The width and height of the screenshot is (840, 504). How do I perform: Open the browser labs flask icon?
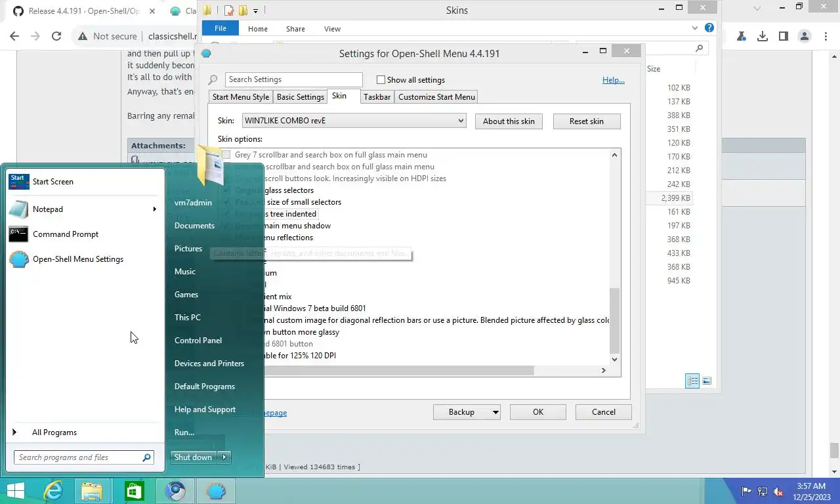click(x=742, y=36)
